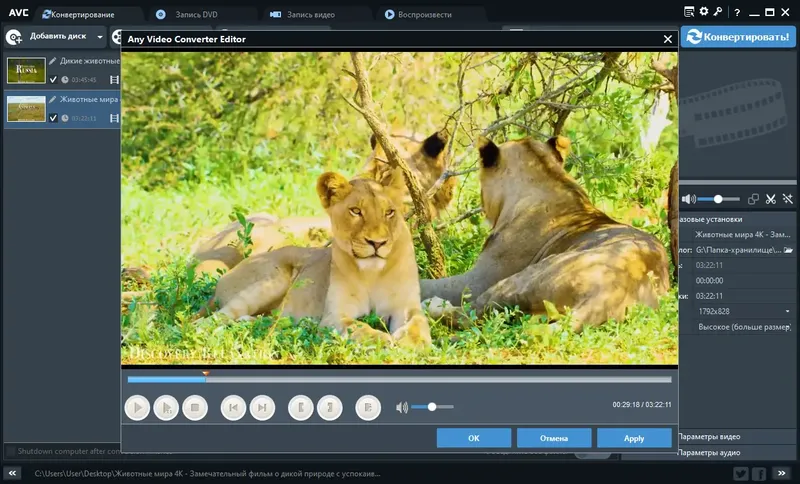Play the video in the editor

pos(137,408)
